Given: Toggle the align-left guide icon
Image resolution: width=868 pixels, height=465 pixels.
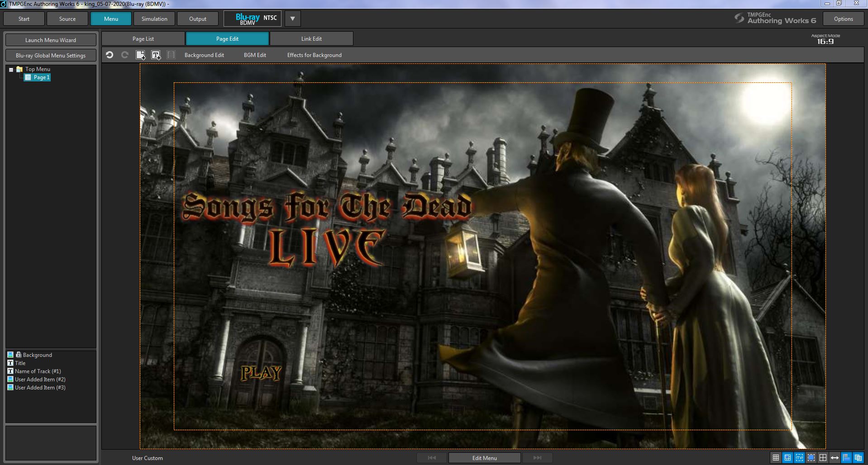Looking at the screenshot, I should tap(846, 458).
